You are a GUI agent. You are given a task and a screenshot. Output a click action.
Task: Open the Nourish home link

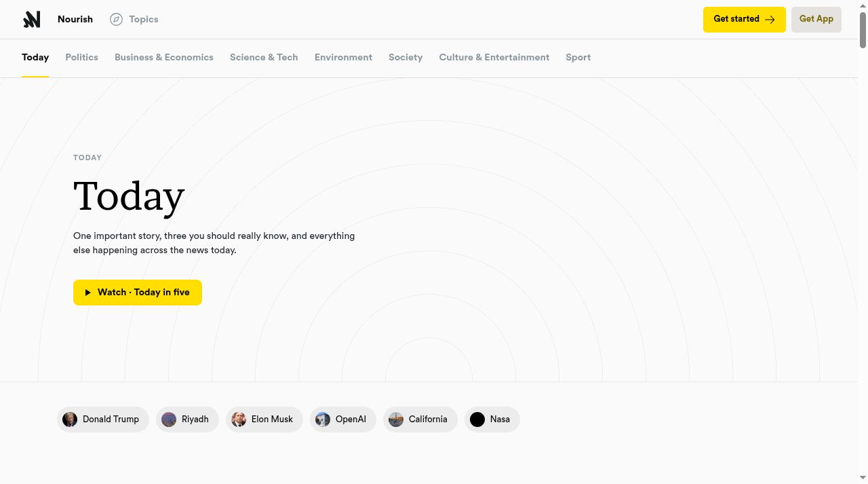75,19
